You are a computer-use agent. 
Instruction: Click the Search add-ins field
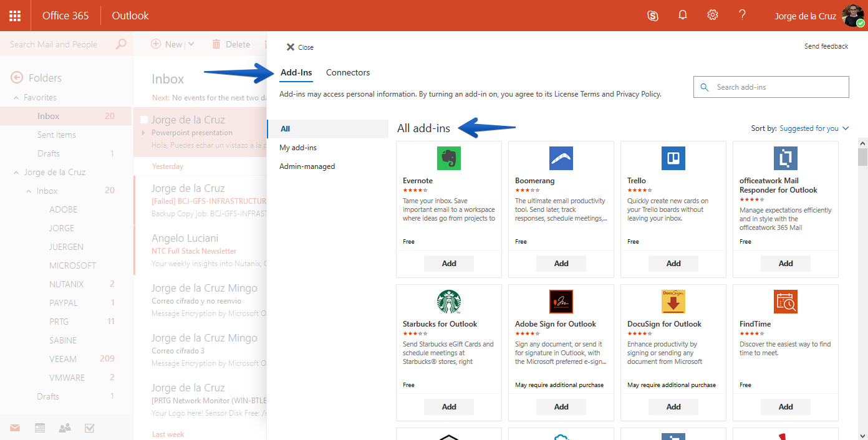coord(771,87)
